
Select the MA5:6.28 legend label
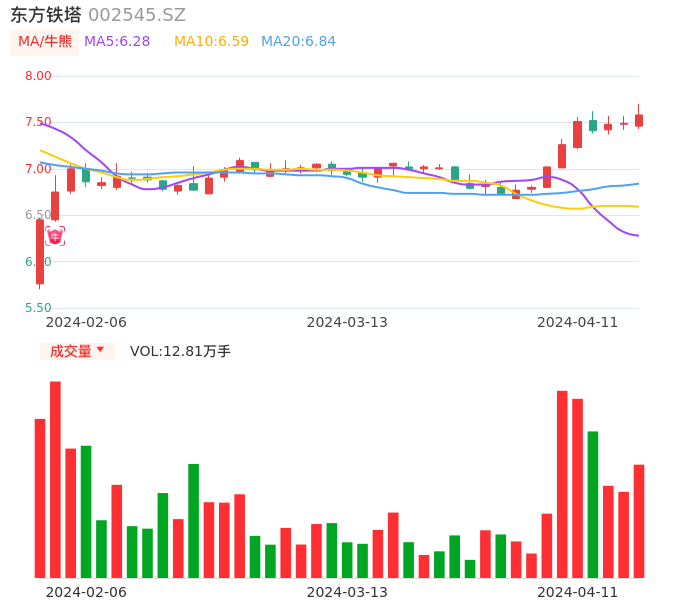pyautogui.click(x=117, y=42)
